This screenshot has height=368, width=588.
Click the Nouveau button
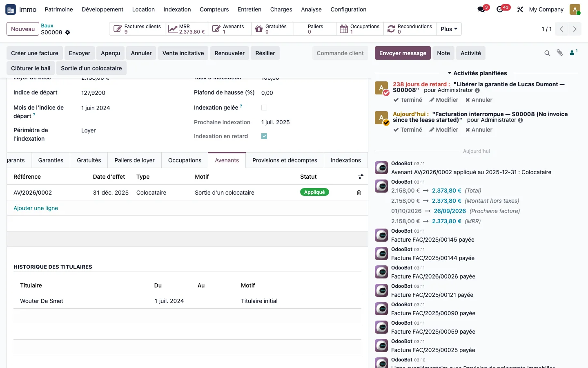23,29
